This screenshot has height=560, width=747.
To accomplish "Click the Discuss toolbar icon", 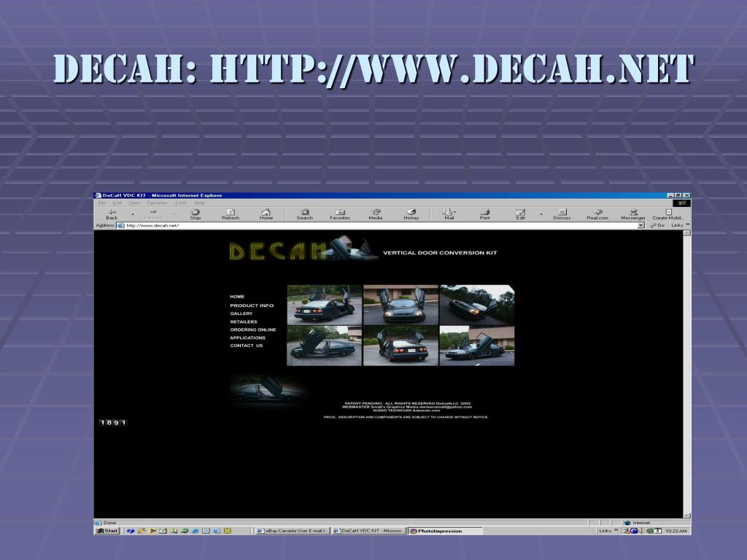I will click(562, 214).
